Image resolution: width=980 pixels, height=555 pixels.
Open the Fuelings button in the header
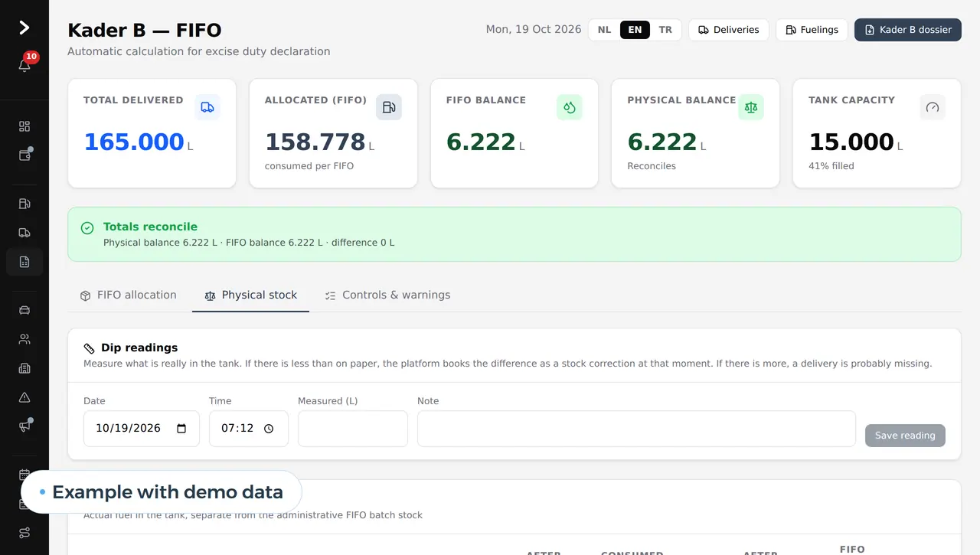[812, 30]
